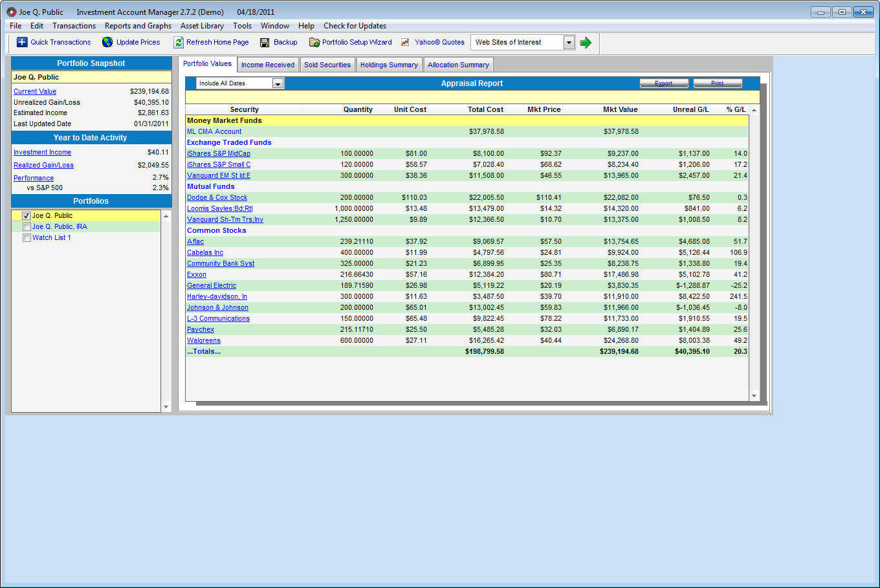Open the Walgreens link
Viewport: 880px width, 588px height.
tap(204, 341)
